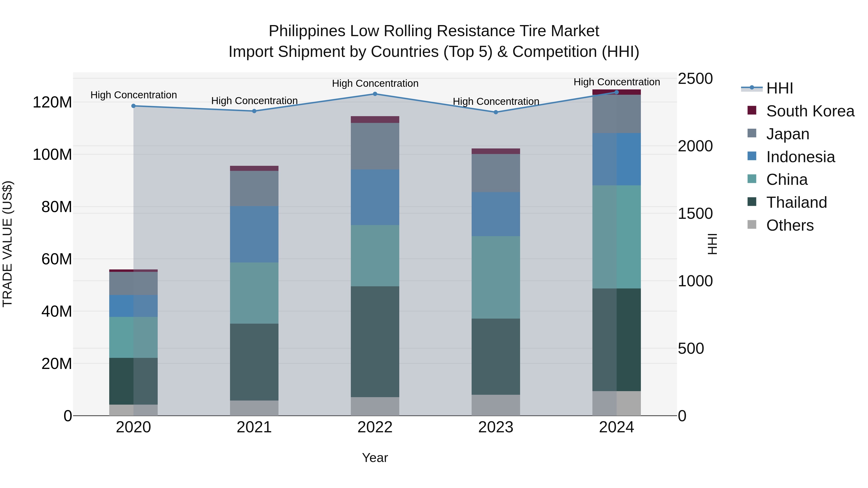The height and width of the screenshot is (488, 868).
Task: Click Japan segment of 2021 bar
Action: [x=254, y=188]
